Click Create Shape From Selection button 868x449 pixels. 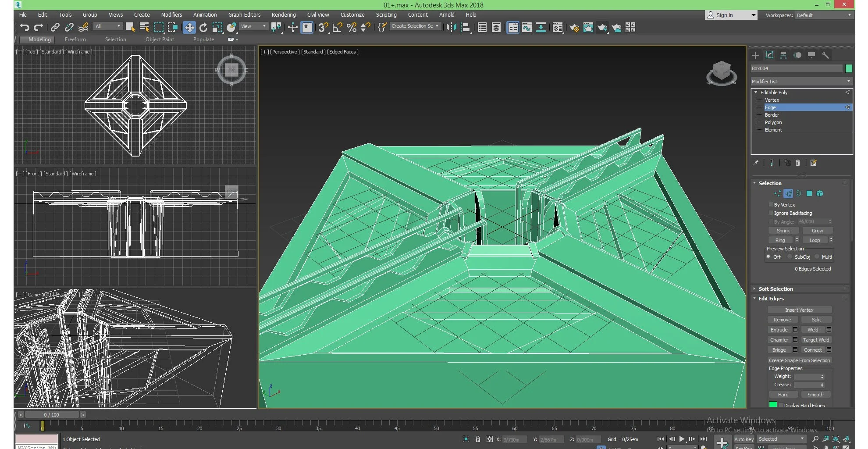pyautogui.click(x=799, y=360)
